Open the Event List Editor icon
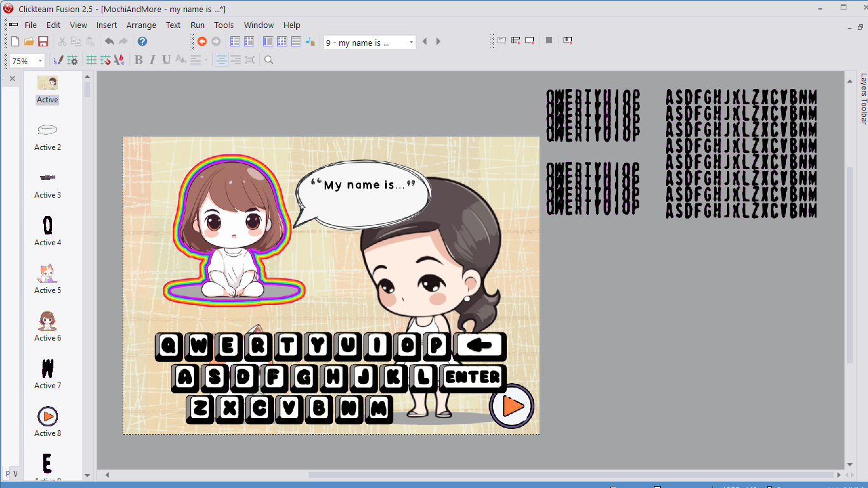 tap(296, 41)
